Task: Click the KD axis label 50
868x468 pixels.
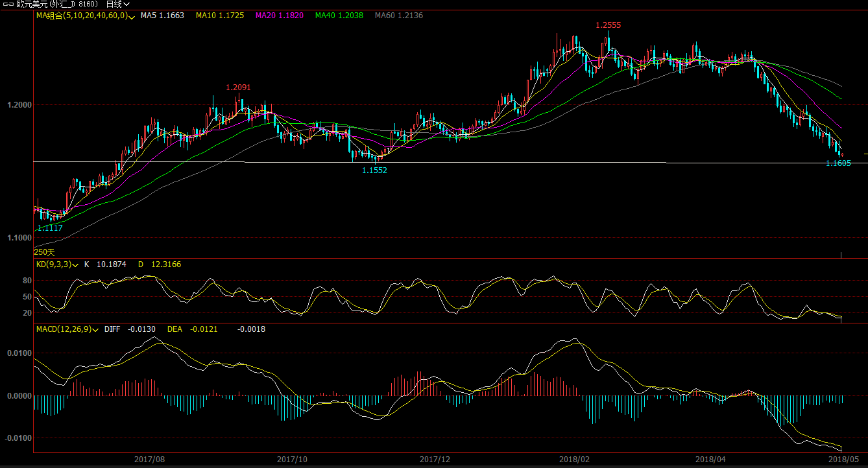Action: 27,297
